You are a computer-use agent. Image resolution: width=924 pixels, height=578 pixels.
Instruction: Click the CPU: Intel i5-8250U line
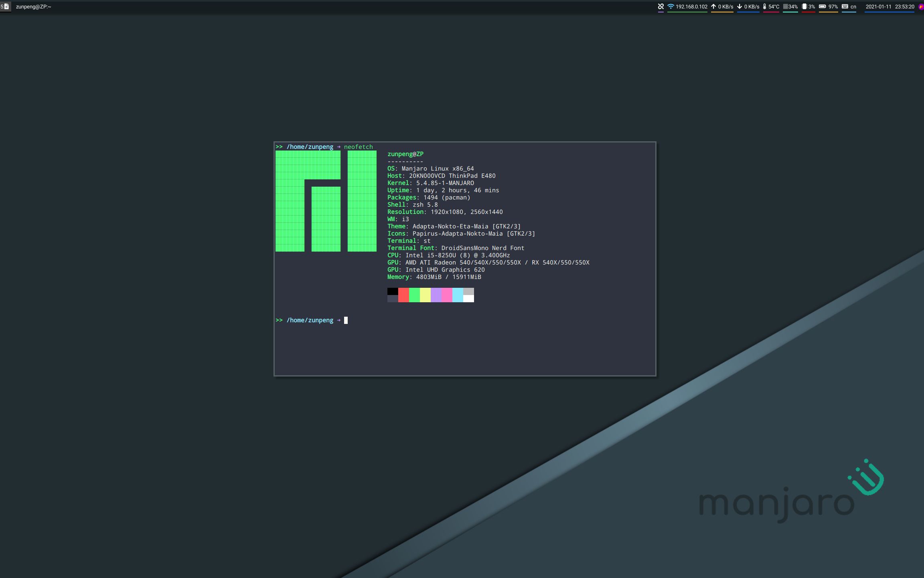point(448,255)
